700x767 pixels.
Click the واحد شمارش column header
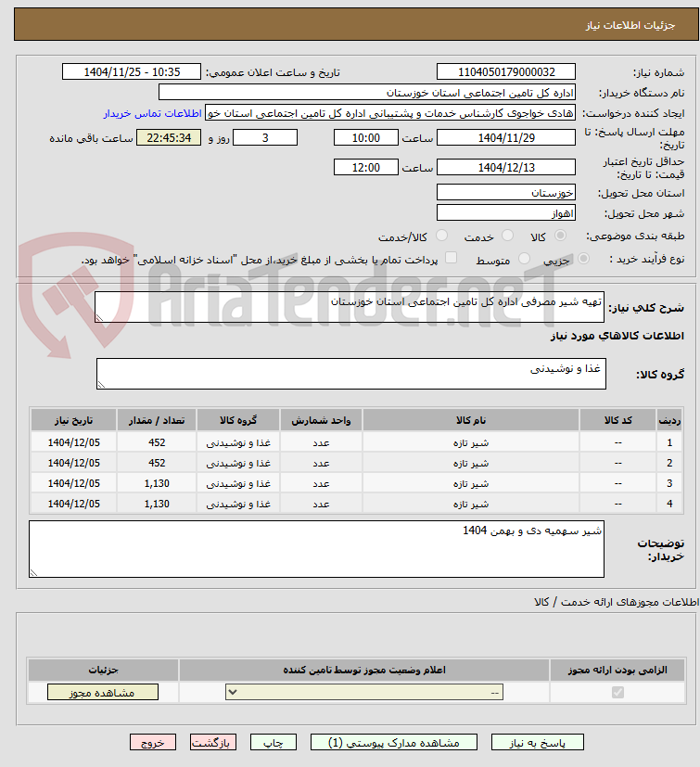[321, 420]
